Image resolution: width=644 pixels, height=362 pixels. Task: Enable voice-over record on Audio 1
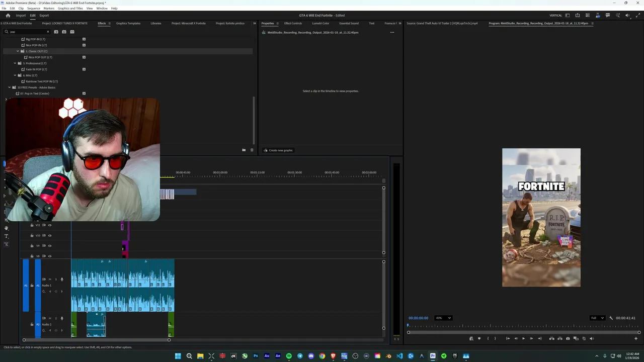pos(62,280)
